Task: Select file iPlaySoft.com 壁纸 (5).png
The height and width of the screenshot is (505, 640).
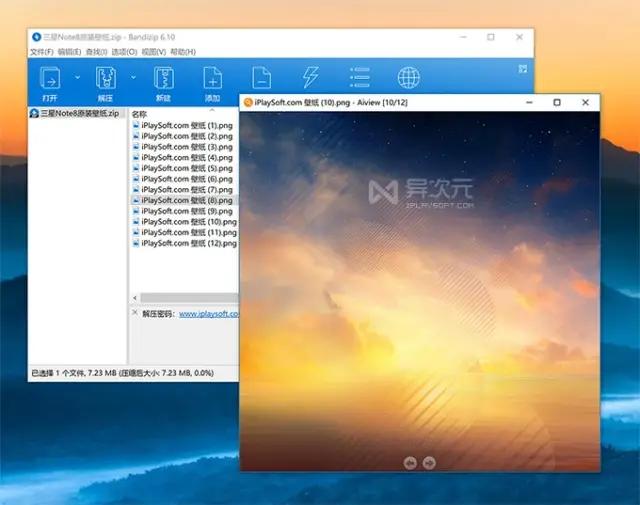Action: tap(187, 168)
